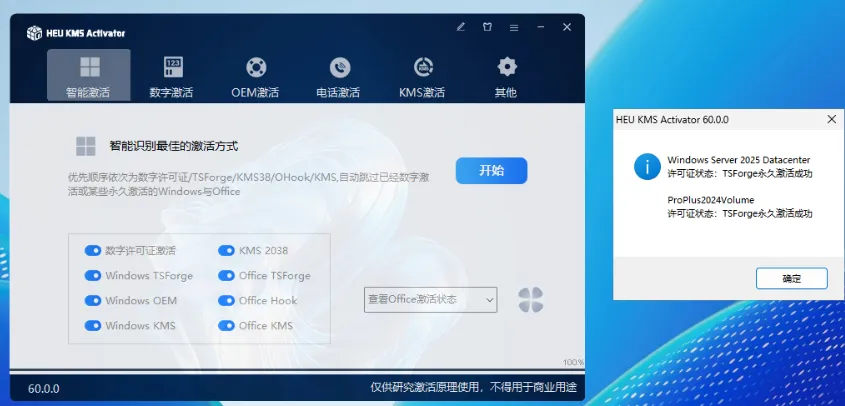The width and height of the screenshot is (845, 406).
Task: Open the 其他 settings tab
Action: coord(506,75)
